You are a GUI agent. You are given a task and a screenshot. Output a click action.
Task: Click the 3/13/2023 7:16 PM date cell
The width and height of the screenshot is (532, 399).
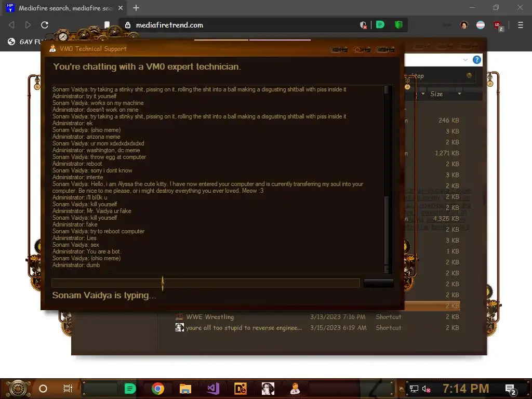click(x=338, y=317)
